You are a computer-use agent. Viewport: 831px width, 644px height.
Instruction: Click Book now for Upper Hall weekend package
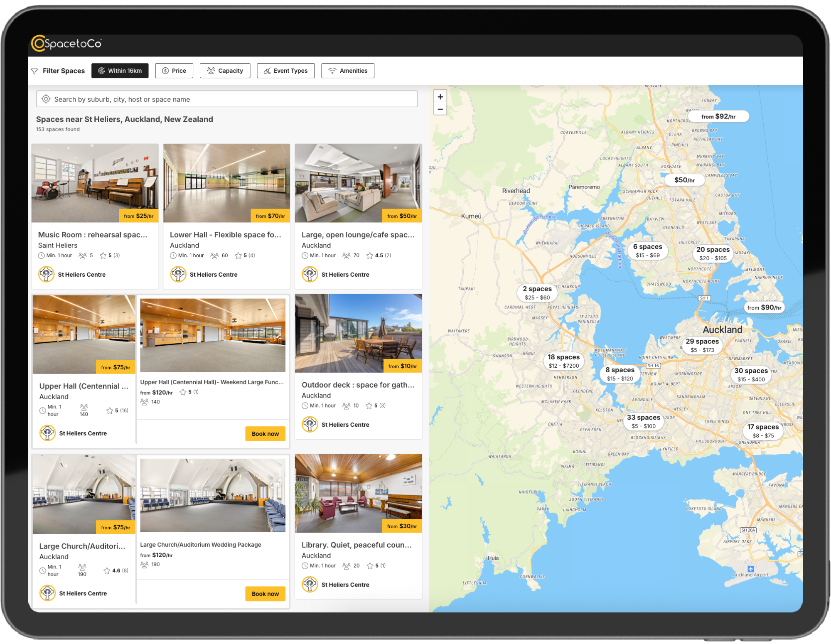tap(265, 434)
